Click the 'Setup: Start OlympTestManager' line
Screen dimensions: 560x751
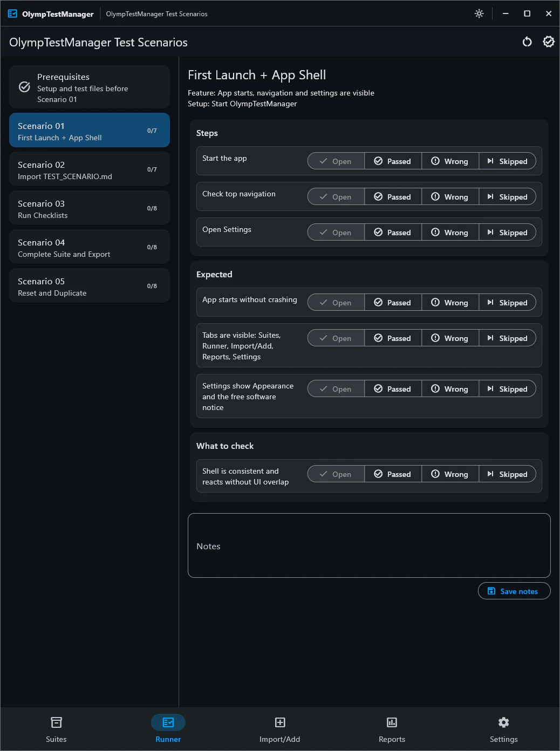tap(242, 104)
